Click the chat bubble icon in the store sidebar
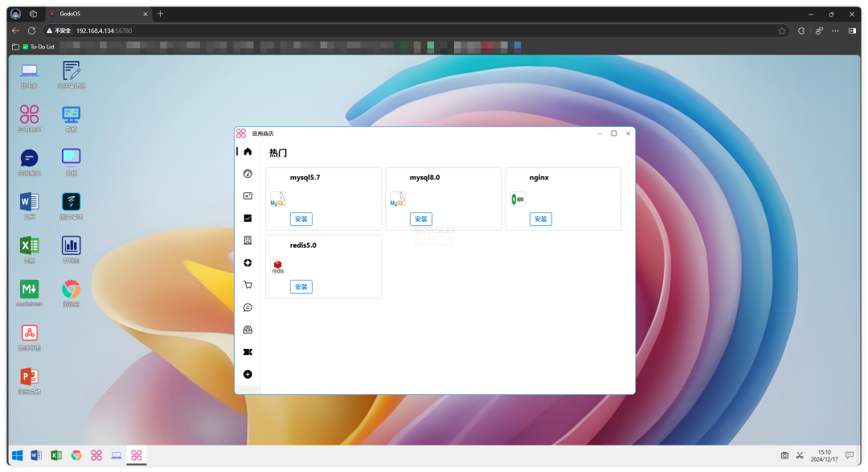868x472 pixels. [248, 307]
